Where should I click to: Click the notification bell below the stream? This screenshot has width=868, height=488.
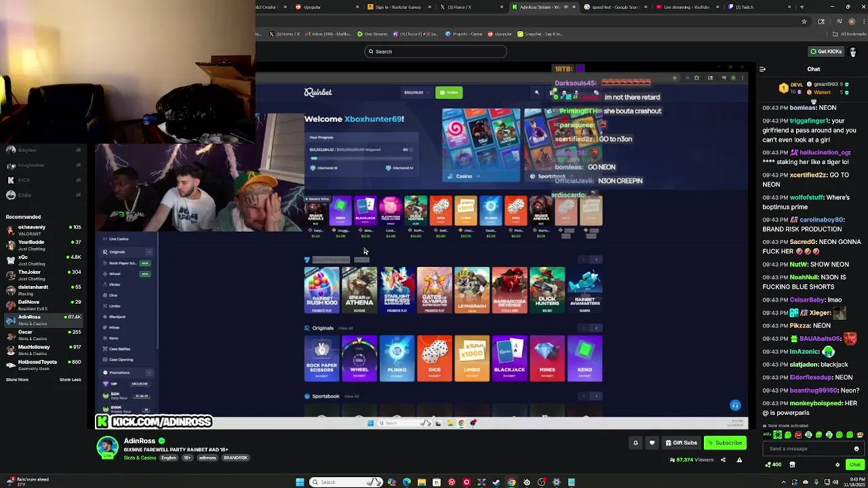(x=635, y=443)
